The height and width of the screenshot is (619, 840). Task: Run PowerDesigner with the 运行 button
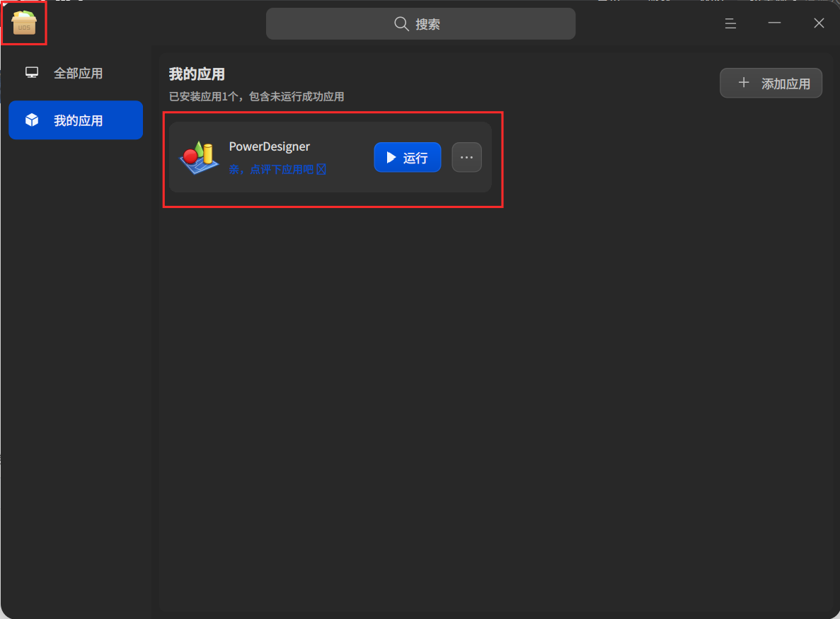pos(407,158)
